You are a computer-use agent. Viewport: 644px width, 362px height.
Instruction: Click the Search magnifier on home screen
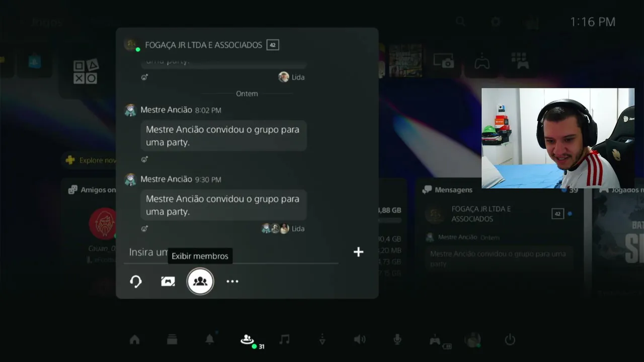(460, 22)
